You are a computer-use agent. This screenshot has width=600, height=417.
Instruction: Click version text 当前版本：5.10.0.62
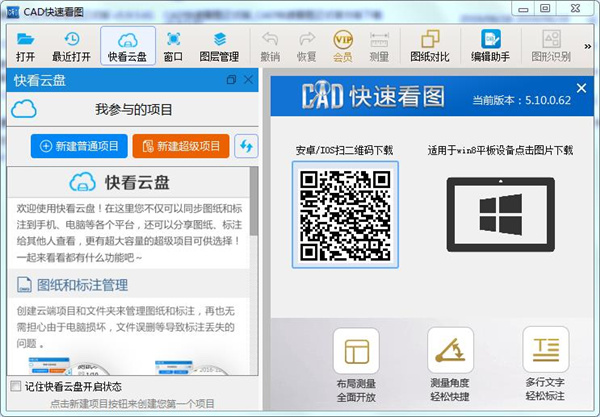tap(522, 100)
